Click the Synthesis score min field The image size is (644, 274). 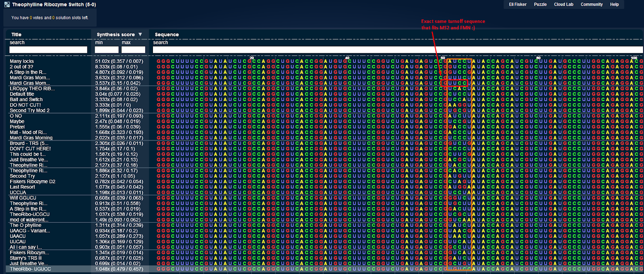tap(107, 50)
